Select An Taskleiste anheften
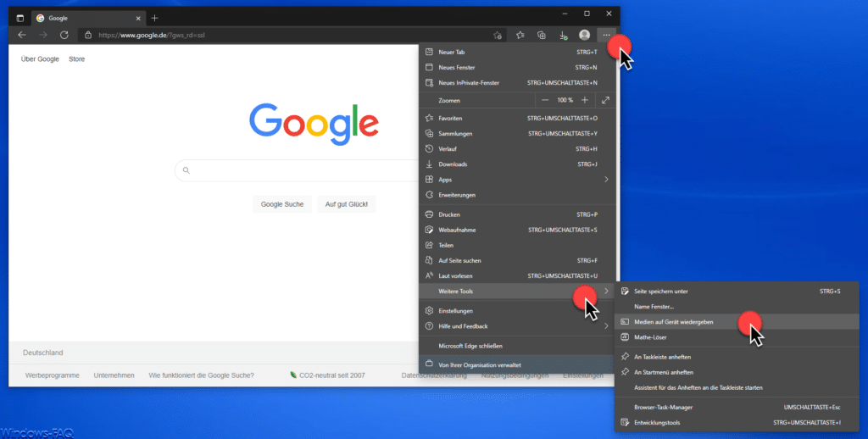 (737, 357)
